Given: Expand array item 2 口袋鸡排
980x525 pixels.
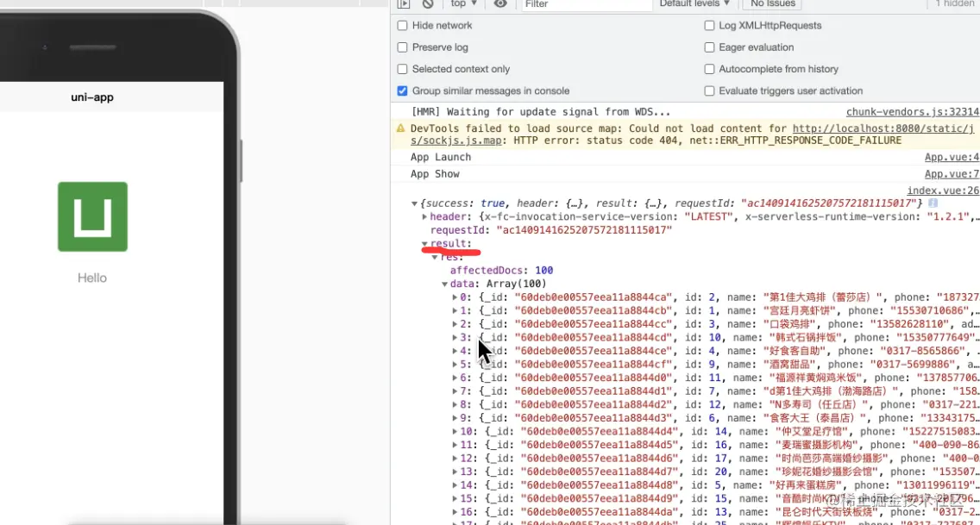Looking at the screenshot, I should coord(455,325).
